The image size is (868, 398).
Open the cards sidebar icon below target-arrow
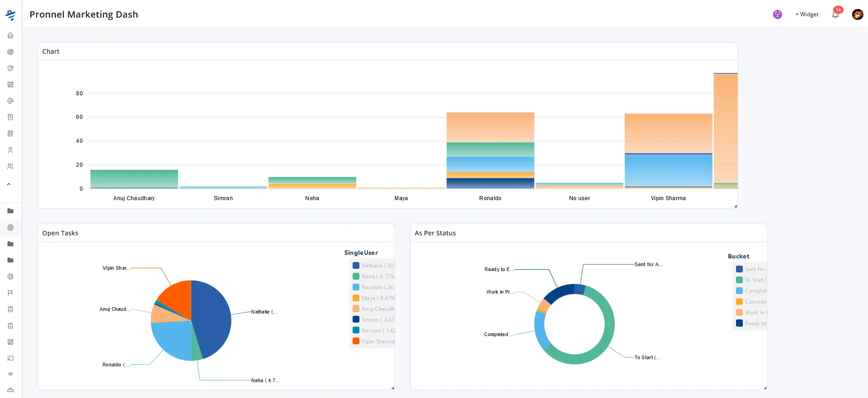click(10, 68)
